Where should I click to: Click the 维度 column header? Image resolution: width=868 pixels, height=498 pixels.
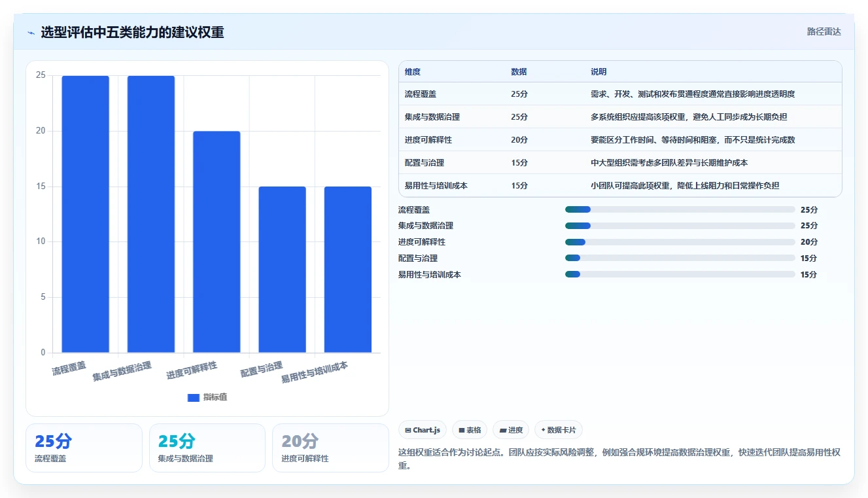[x=413, y=72]
